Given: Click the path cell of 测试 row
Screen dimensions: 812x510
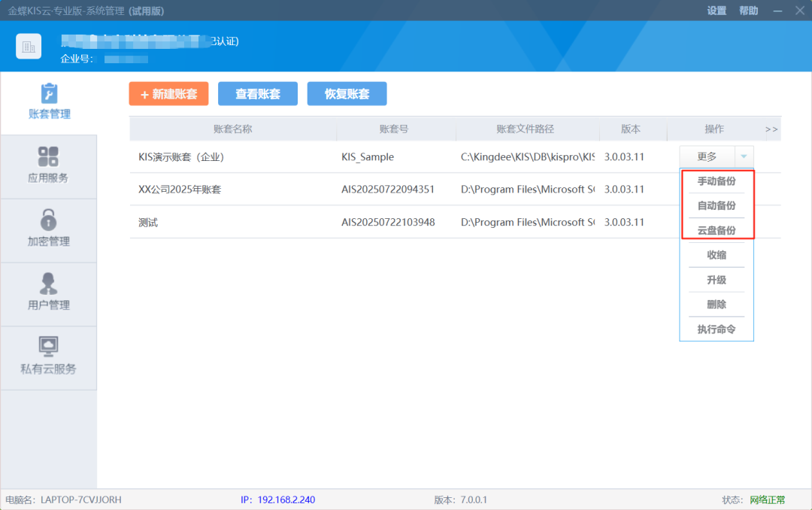Looking at the screenshot, I should [x=528, y=223].
